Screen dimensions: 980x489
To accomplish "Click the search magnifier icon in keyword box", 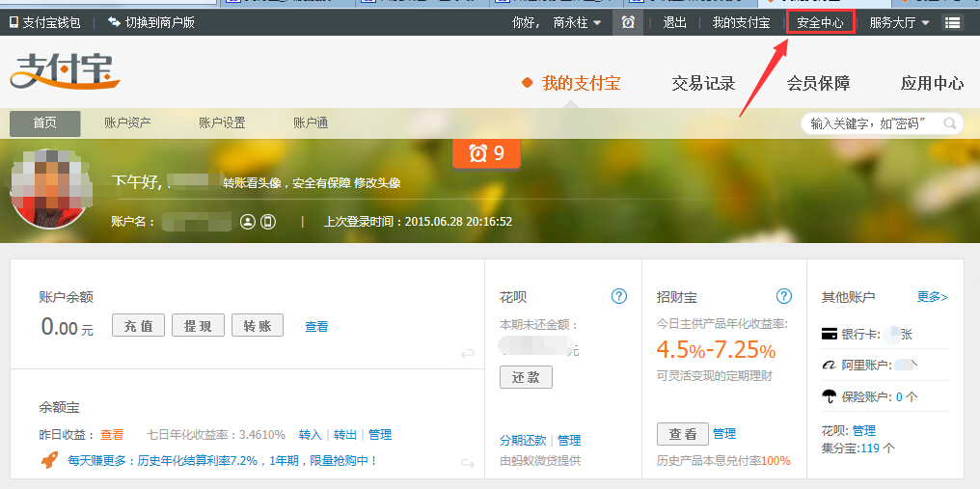I will pyautogui.click(x=950, y=123).
